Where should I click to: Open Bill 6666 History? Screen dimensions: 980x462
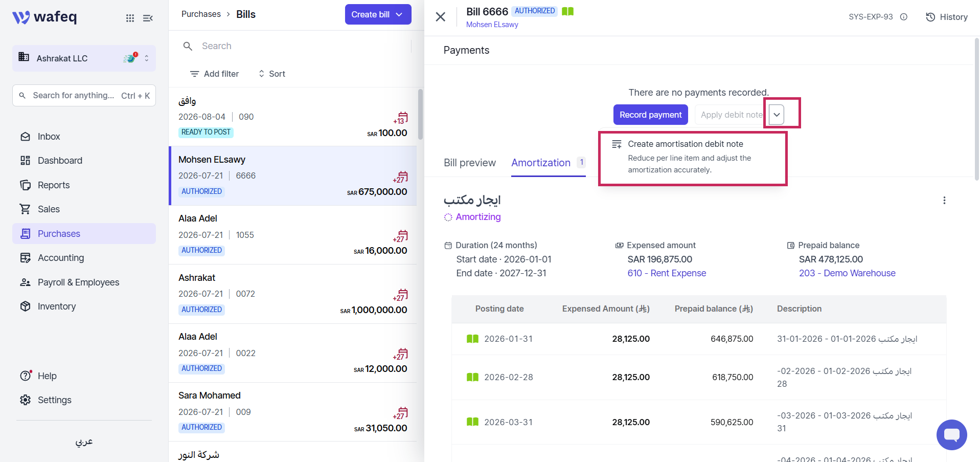click(x=947, y=17)
